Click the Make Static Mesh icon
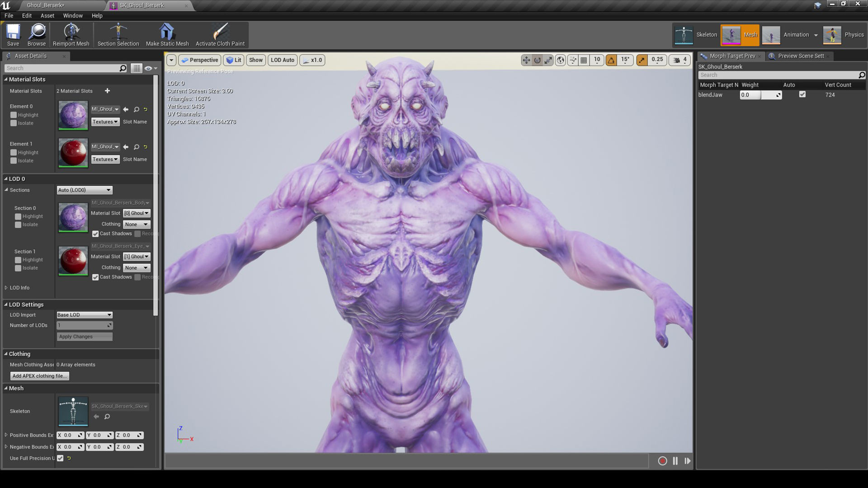This screenshot has height=488, width=868. pos(167,35)
